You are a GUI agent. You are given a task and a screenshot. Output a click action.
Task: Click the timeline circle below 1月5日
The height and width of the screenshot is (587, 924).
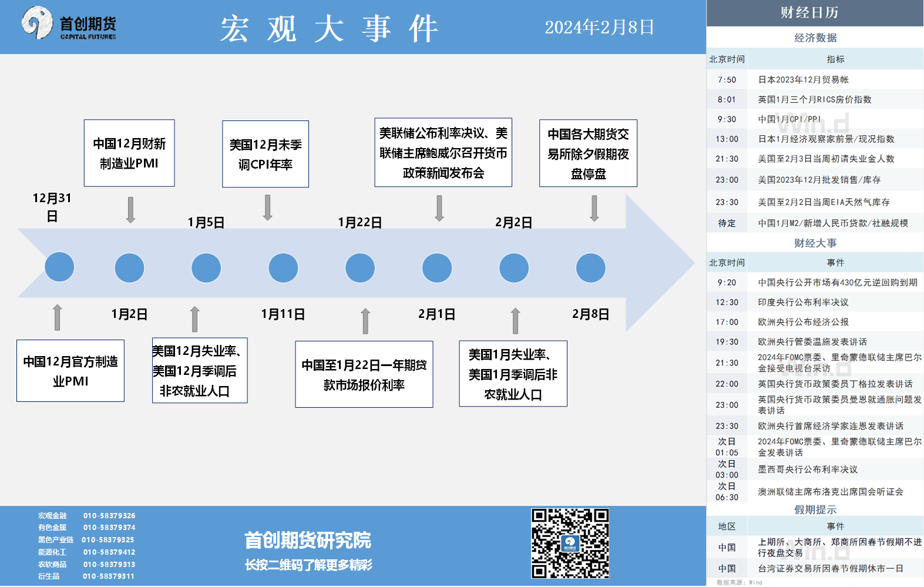pyautogui.click(x=206, y=268)
